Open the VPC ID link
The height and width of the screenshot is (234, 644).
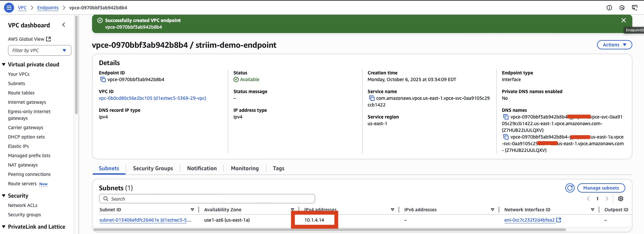click(152, 98)
